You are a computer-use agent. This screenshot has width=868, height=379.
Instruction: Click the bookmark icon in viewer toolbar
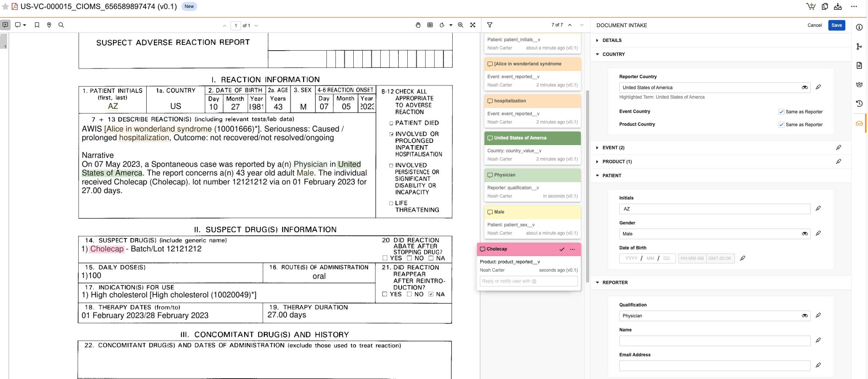[x=37, y=25]
